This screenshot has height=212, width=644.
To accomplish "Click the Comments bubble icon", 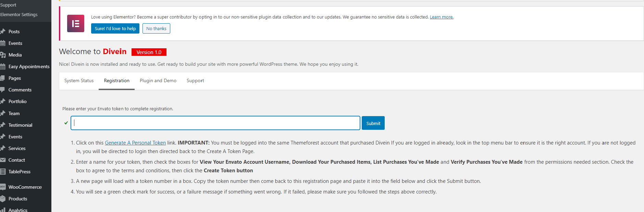I will [x=3, y=90].
